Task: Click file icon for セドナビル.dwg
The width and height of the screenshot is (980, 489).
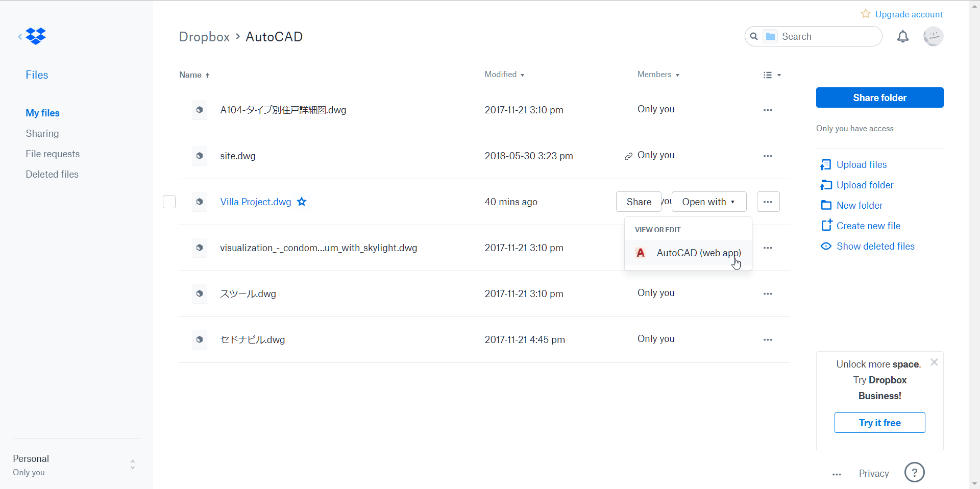Action: point(200,339)
